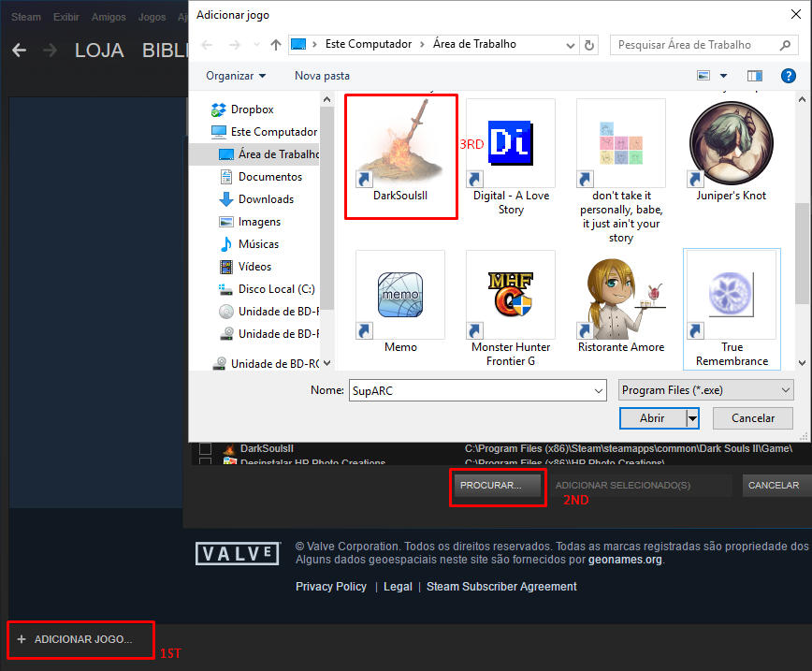Click CANCELAR in Steam add-game dialog
The width and height of the screenshot is (812, 671).
[776, 486]
